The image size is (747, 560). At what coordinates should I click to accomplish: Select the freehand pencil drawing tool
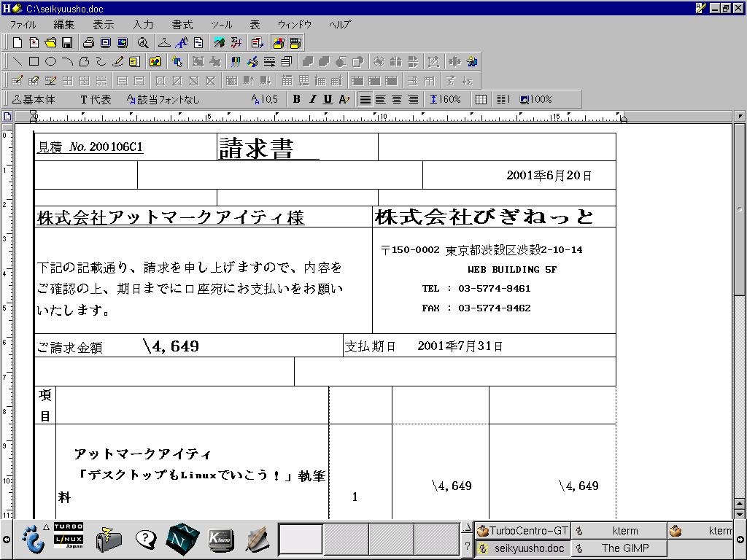click(x=117, y=61)
